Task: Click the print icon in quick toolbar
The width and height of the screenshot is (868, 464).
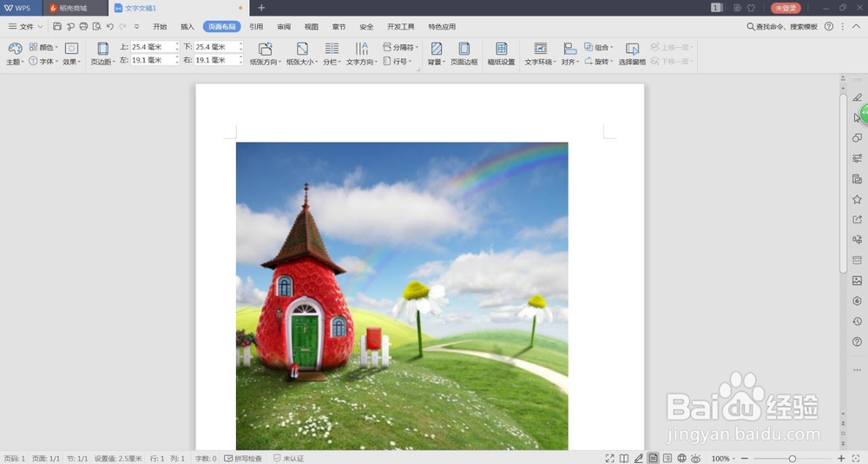Action: [83, 27]
